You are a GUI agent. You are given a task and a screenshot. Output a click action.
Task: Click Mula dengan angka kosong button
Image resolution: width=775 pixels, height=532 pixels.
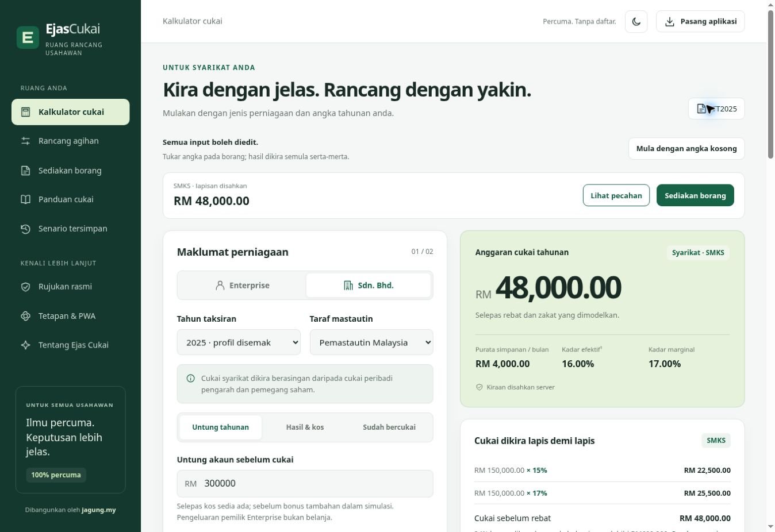[x=686, y=148]
